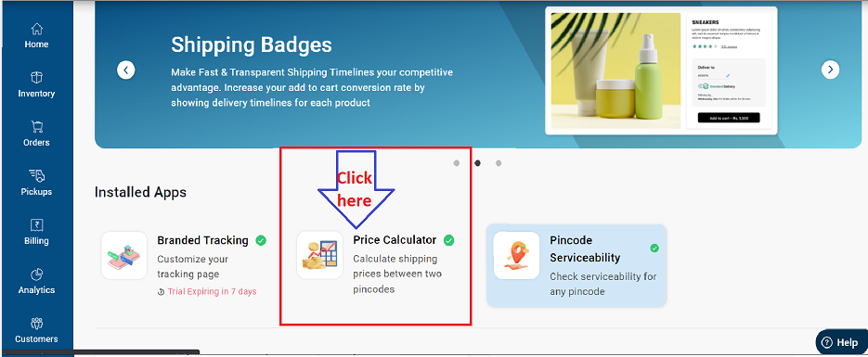Select the third carousel dot
The width and height of the screenshot is (868, 357).
(x=499, y=163)
